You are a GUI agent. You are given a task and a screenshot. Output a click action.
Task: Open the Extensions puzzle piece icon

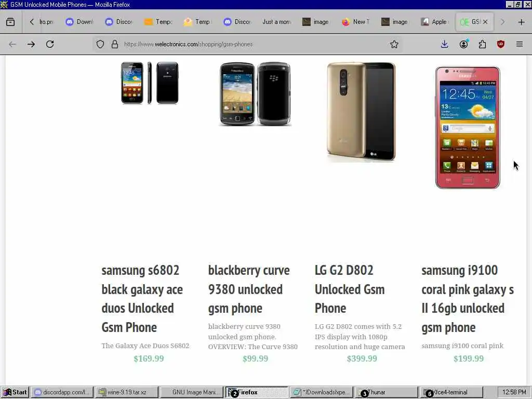[x=482, y=44]
